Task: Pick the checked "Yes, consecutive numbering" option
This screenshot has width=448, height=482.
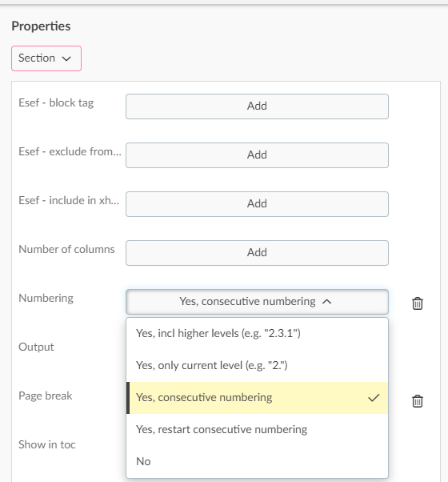Action: [x=257, y=397]
